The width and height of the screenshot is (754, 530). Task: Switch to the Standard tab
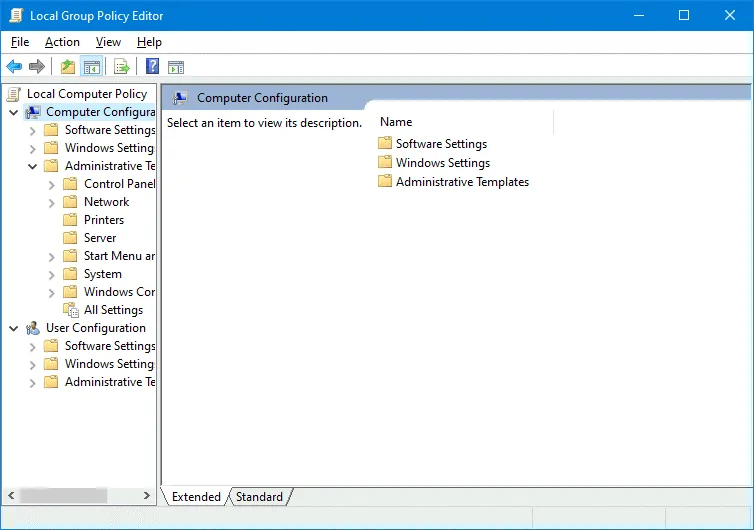[259, 497]
